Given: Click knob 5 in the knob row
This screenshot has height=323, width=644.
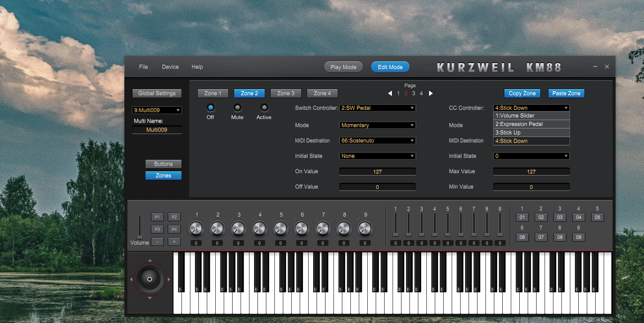Looking at the screenshot, I should tap(281, 229).
